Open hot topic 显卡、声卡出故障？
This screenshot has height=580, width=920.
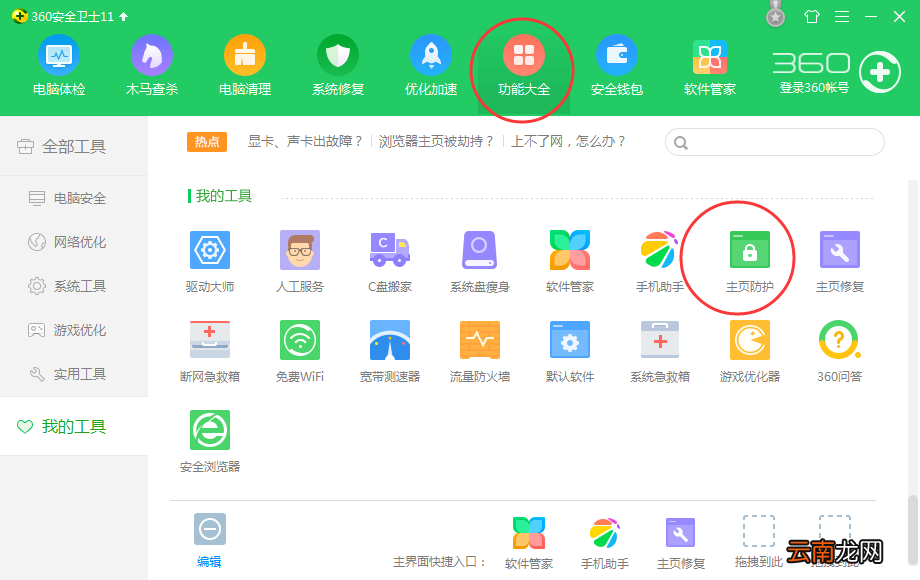(x=305, y=141)
